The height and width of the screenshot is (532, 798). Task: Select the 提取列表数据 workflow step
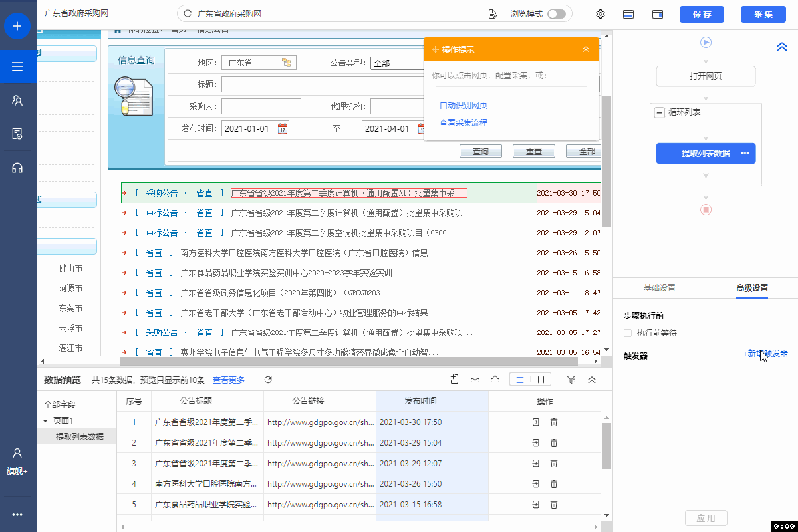tap(706, 153)
